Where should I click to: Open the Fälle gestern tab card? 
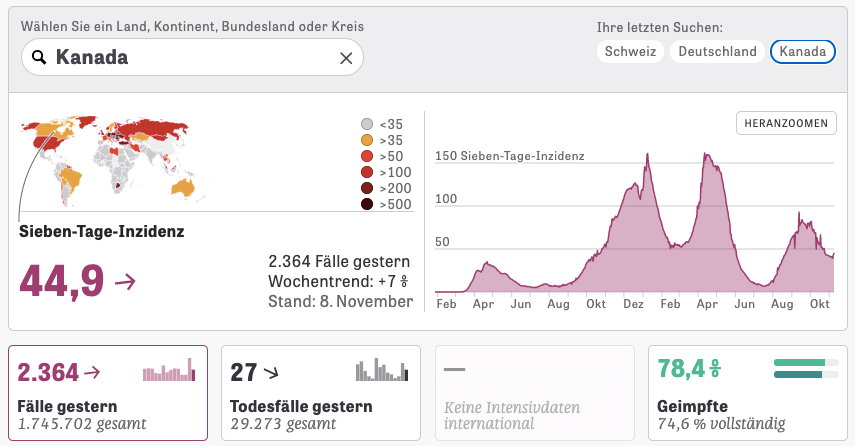(x=108, y=393)
